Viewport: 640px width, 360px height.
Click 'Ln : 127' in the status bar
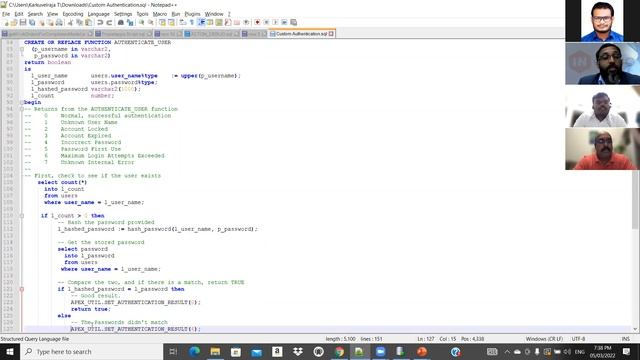[426, 339]
